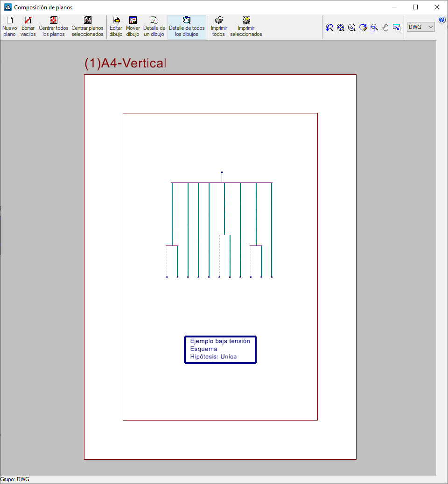Close the Composición de planos window

click(437, 7)
